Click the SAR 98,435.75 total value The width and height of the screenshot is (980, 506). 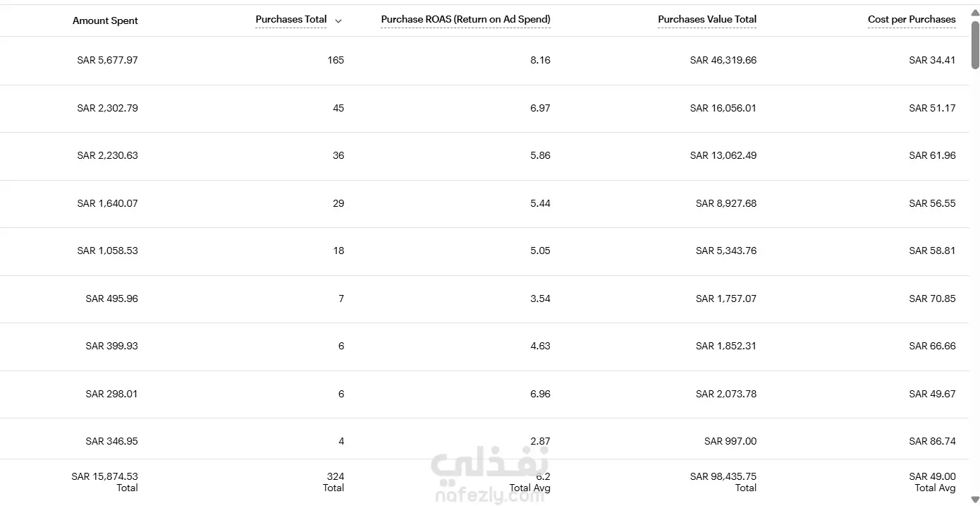723,476
